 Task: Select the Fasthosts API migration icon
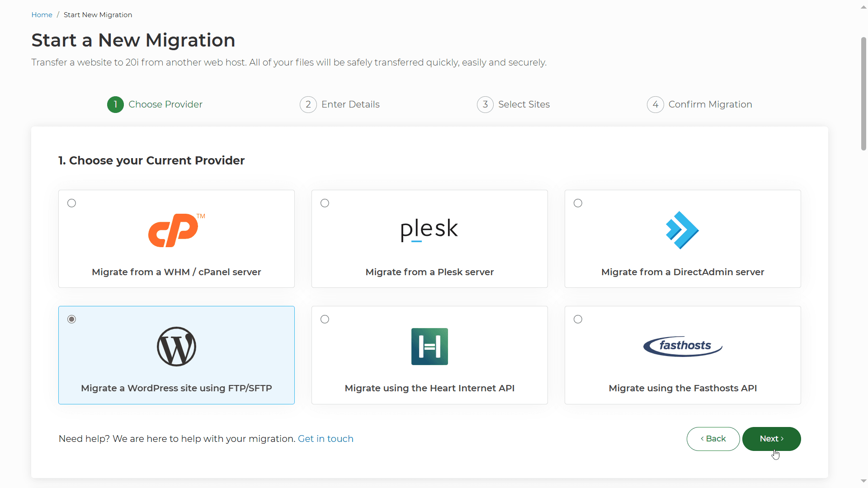click(683, 346)
